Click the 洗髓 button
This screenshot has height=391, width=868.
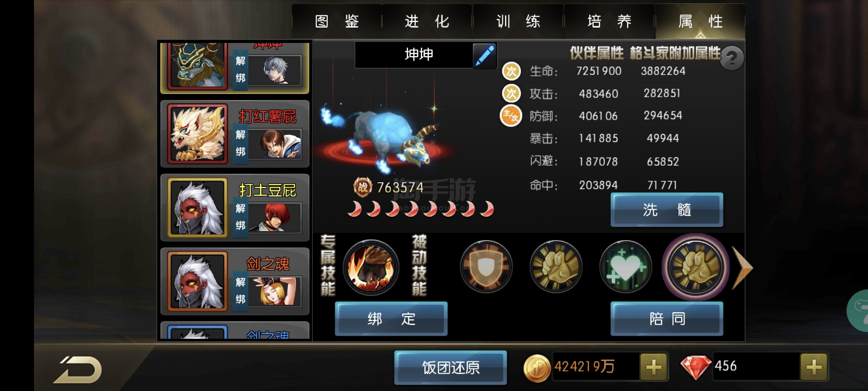coord(666,210)
